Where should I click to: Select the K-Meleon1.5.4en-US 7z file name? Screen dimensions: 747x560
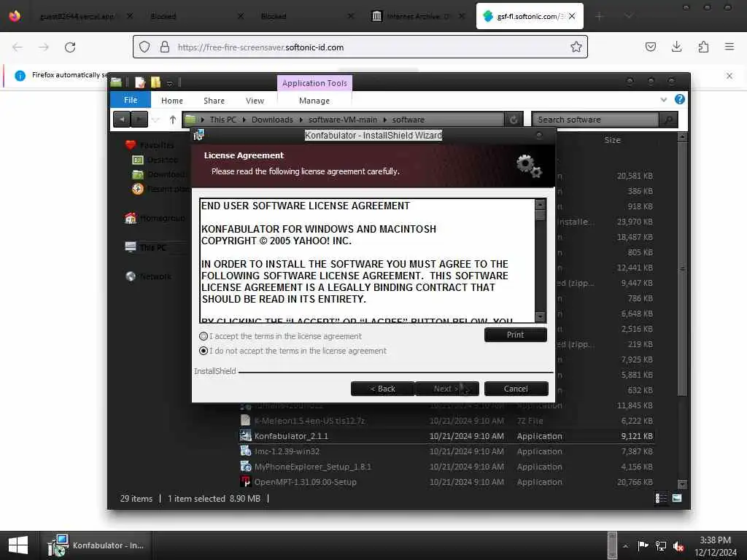(309, 421)
